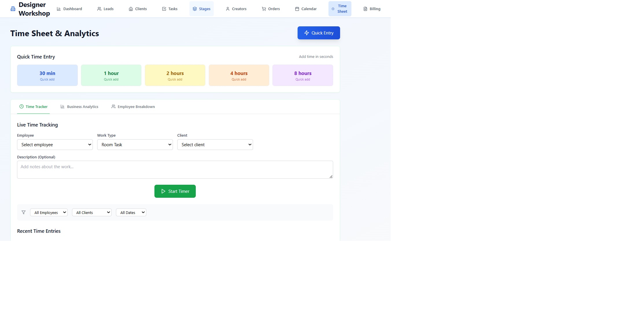Start the timer with the green Start Timer button
644x315 pixels.
(x=175, y=191)
